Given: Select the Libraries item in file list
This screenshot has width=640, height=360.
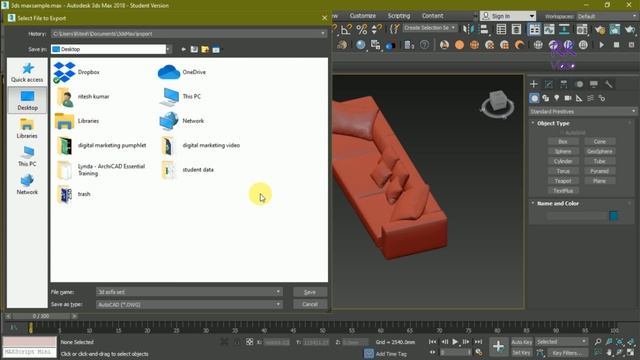Looking at the screenshot, I should [x=78, y=121].
